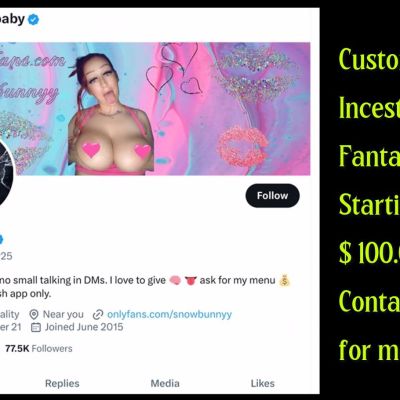Click the "Near you" location text

coord(63,314)
